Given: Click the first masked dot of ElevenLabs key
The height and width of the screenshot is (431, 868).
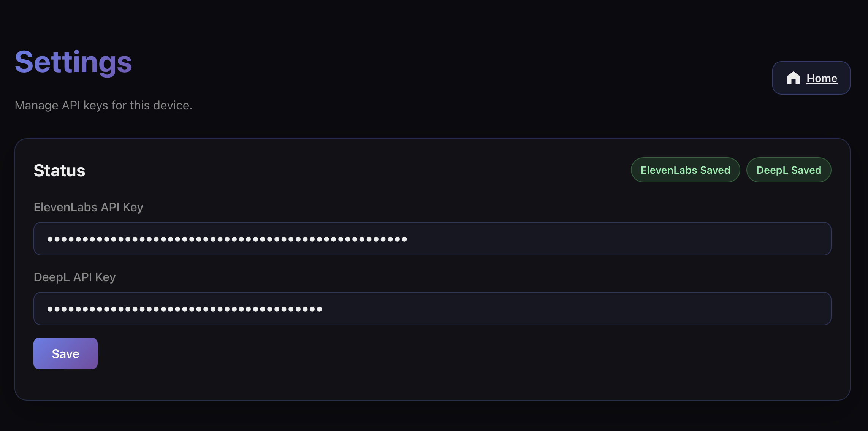Looking at the screenshot, I should click(x=50, y=239).
